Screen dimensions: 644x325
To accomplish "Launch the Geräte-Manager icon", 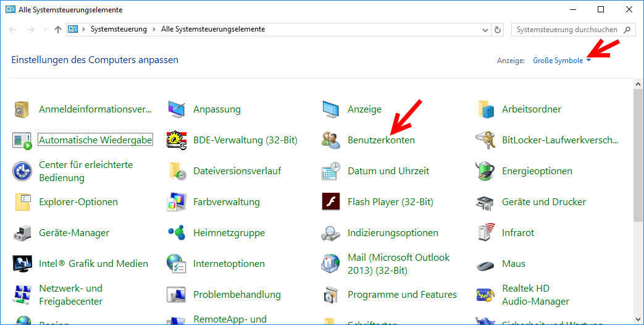I will 22,233.
